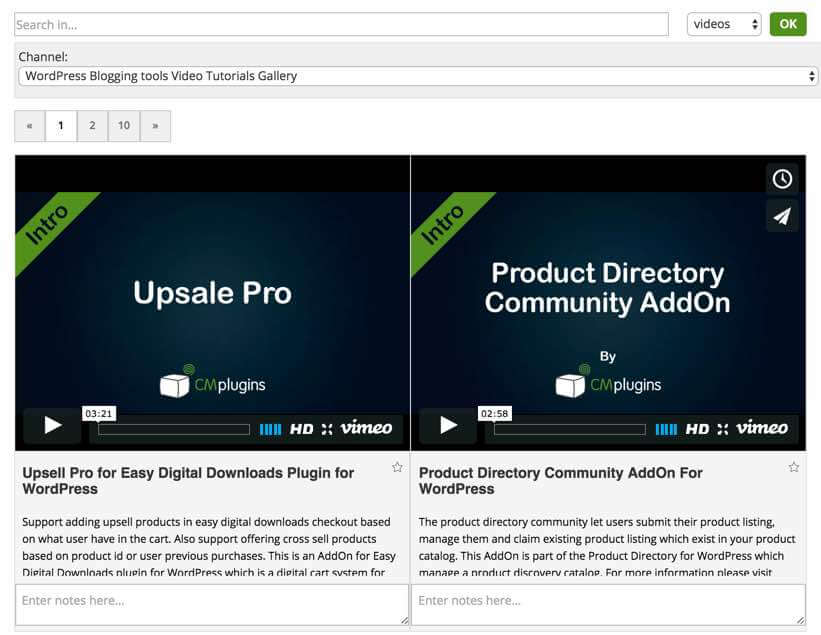
Task: Click the Search in text field
Action: pos(340,24)
